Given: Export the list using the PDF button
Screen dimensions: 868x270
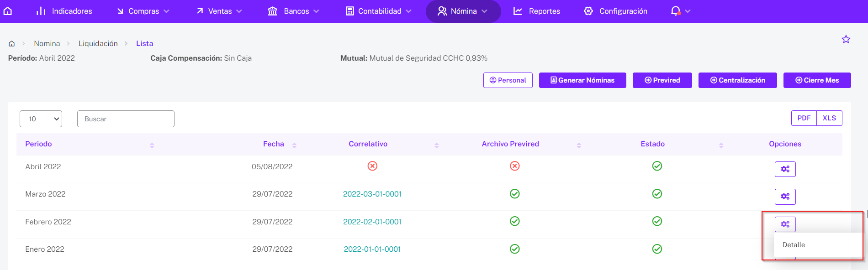Looking at the screenshot, I should click(x=804, y=118).
